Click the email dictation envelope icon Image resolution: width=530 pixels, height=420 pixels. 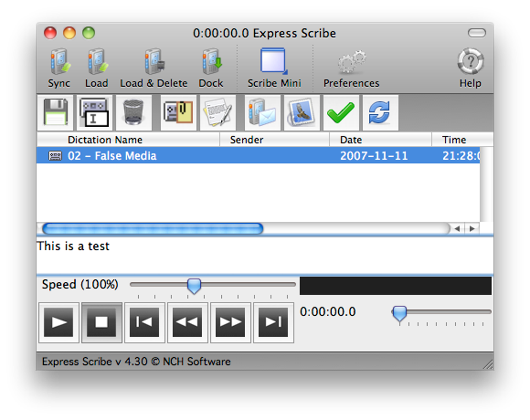(263, 112)
